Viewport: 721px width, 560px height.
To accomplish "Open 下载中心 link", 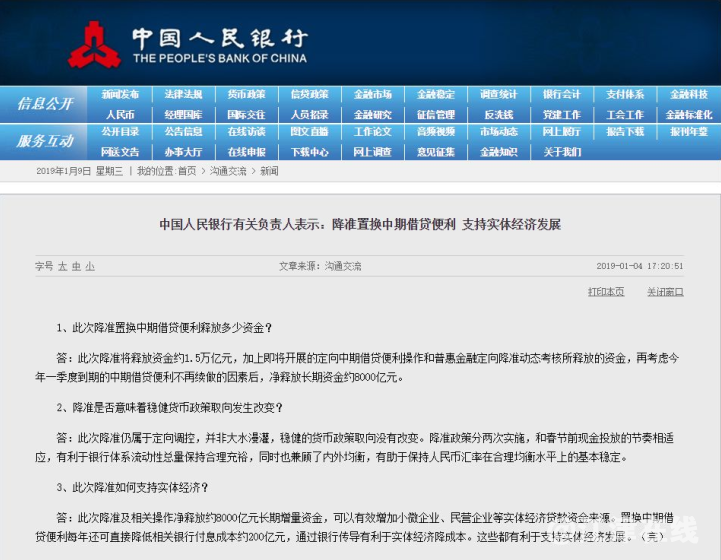I will coord(309,152).
